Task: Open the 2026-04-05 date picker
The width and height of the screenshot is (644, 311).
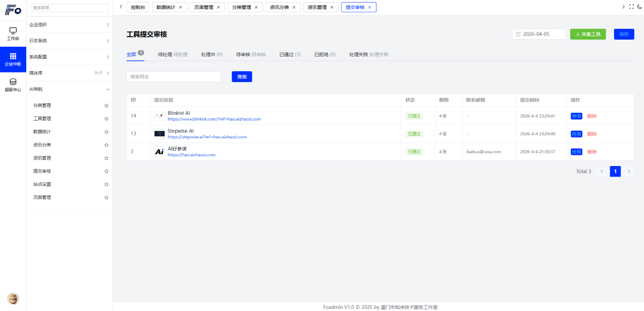Action: tap(538, 34)
